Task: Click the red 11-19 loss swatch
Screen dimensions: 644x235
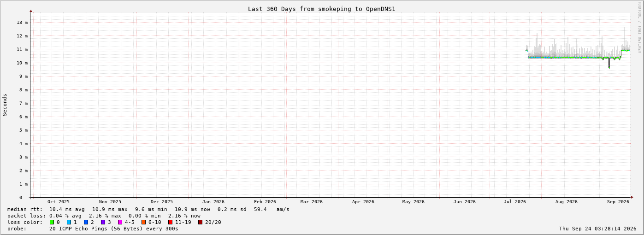Action: [x=171, y=222]
